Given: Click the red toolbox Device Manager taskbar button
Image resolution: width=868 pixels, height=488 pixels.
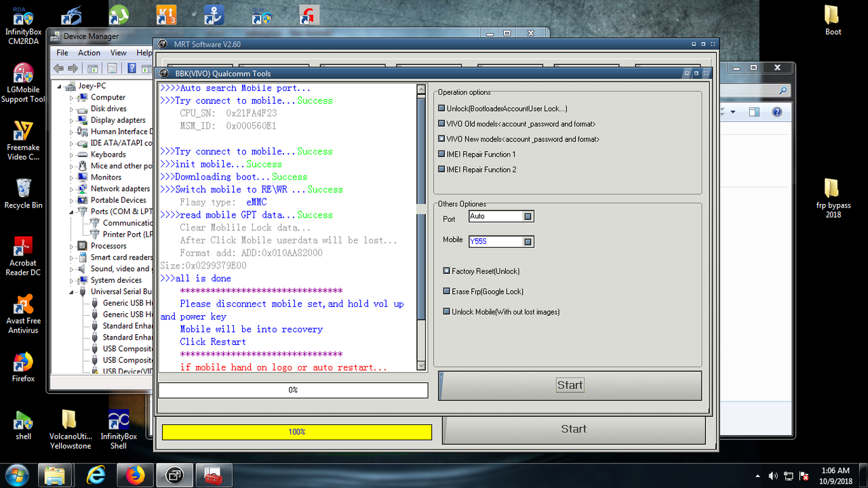Looking at the screenshot, I should coord(214,475).
